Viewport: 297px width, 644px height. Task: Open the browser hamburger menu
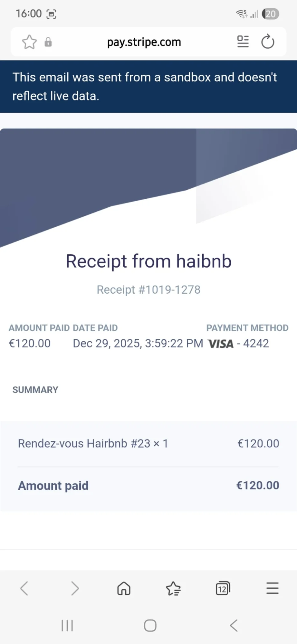[x=272, y=588]
